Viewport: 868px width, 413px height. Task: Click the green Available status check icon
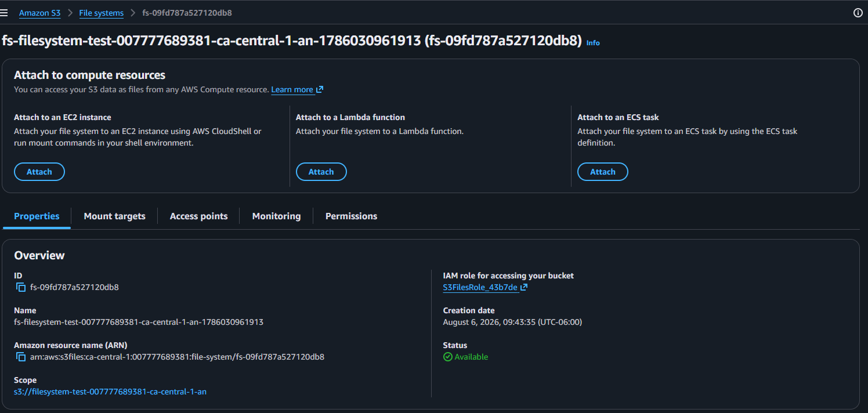click(x=447, y=357)
